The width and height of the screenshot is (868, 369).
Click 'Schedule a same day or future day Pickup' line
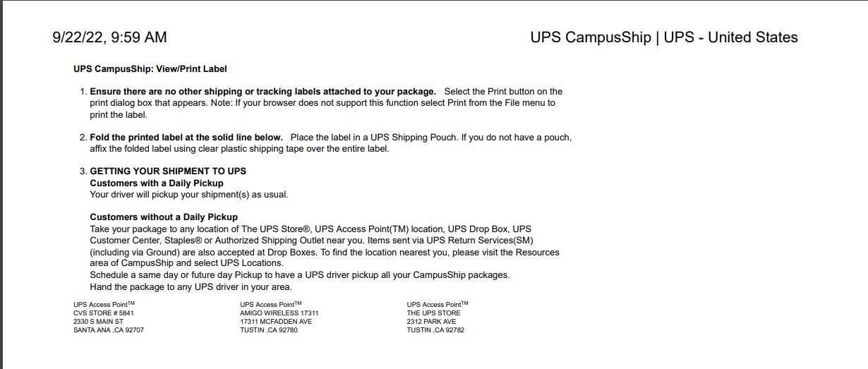[x=300, y=274]
